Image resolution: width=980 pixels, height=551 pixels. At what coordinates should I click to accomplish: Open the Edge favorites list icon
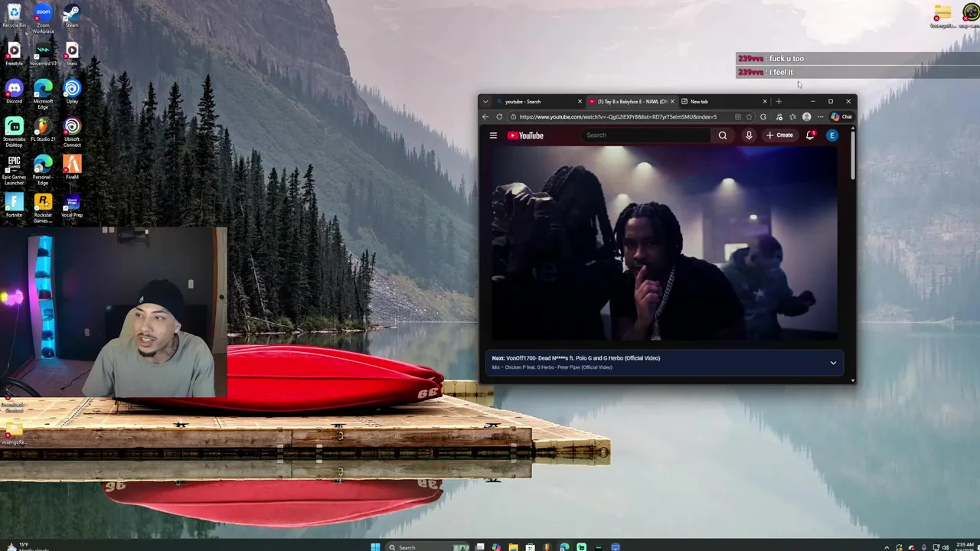[x=792, y=117]
